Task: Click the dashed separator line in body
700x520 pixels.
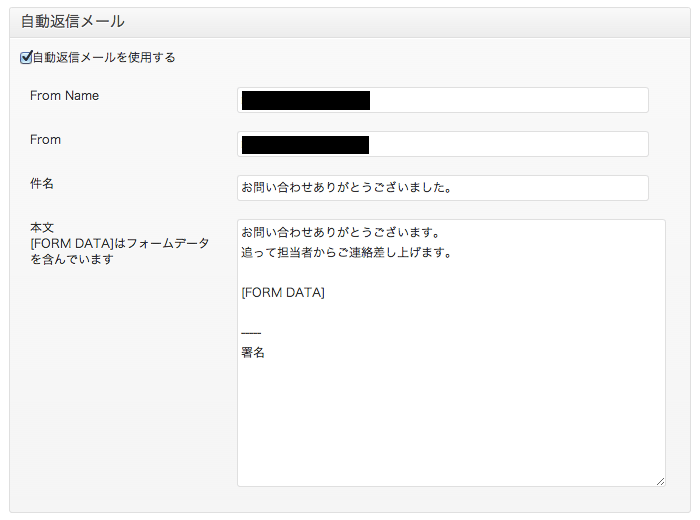Action: pos(251,333)
